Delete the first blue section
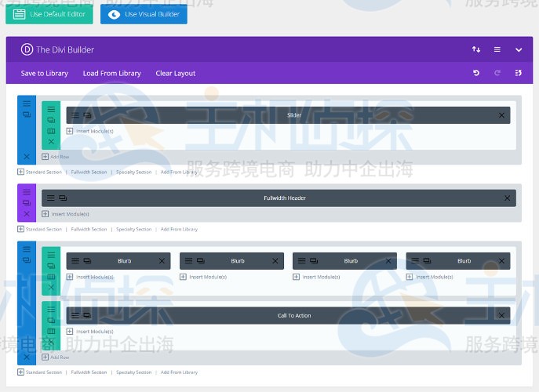Screen dimensions: 539x392 tap(27, 157)
